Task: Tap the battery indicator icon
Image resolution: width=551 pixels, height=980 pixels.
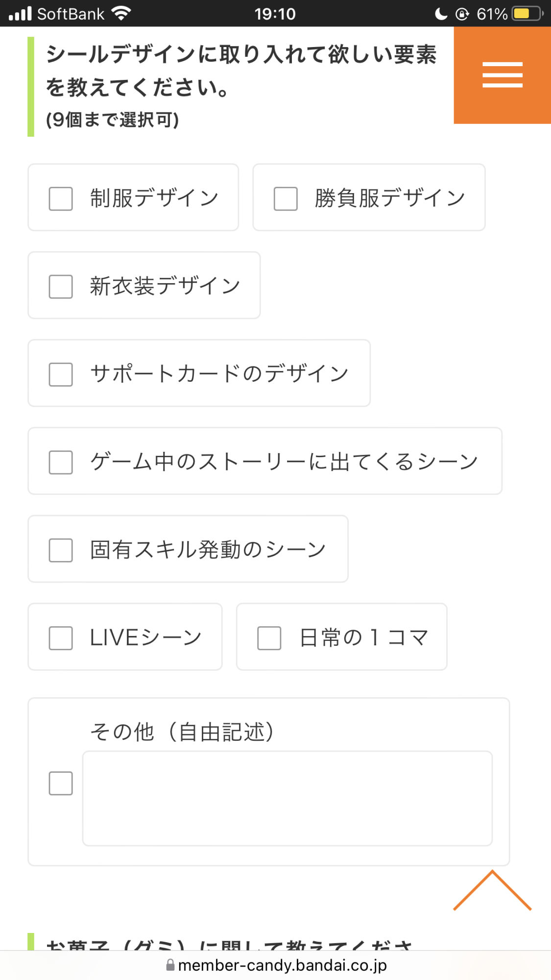Action: (x=527, y=13)
